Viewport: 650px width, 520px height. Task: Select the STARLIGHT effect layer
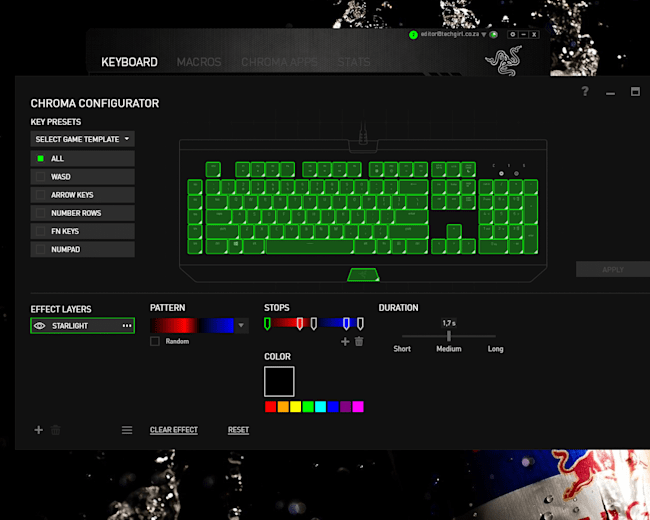click(x=82, y=326)
